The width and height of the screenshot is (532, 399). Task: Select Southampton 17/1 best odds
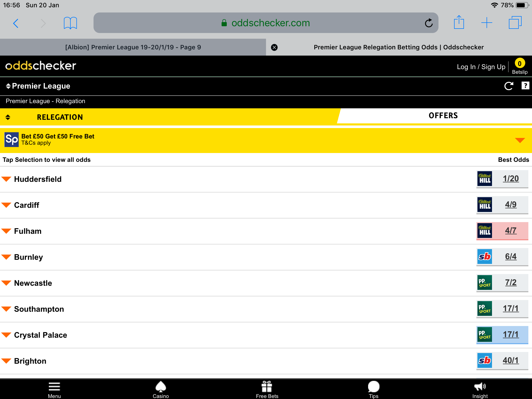(511, 309)
